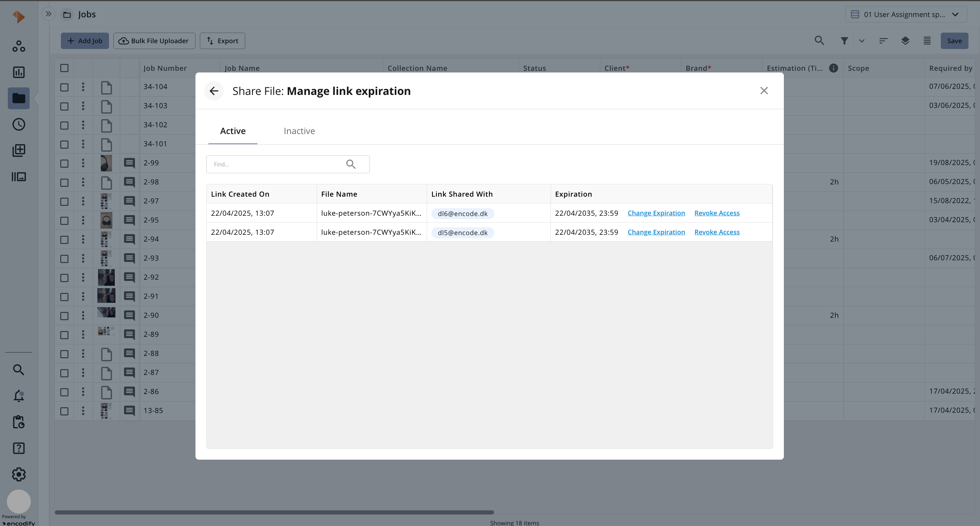980x526 pixels.
Task: Click Change Expiration for dl6@encode.dk
Action: (656, 213)
